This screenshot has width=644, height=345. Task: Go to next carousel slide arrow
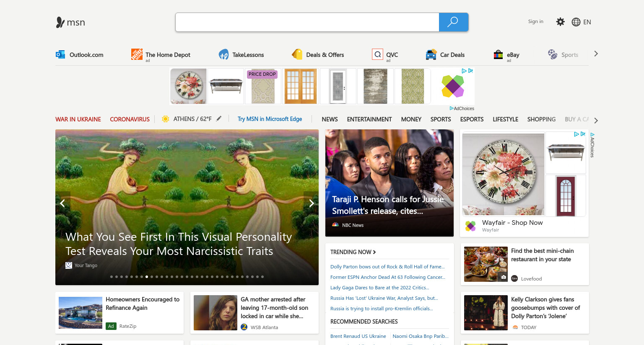311,203
